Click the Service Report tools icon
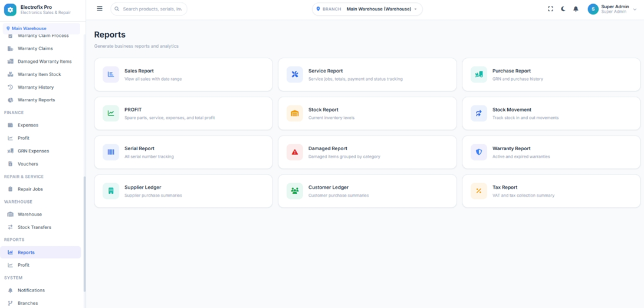The height and width of the screenshot is (308, 644). (295, 75)
